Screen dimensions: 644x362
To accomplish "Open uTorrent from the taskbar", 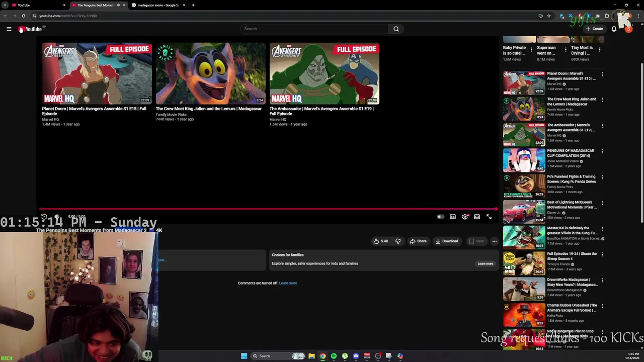I will (x=345, y=356).
